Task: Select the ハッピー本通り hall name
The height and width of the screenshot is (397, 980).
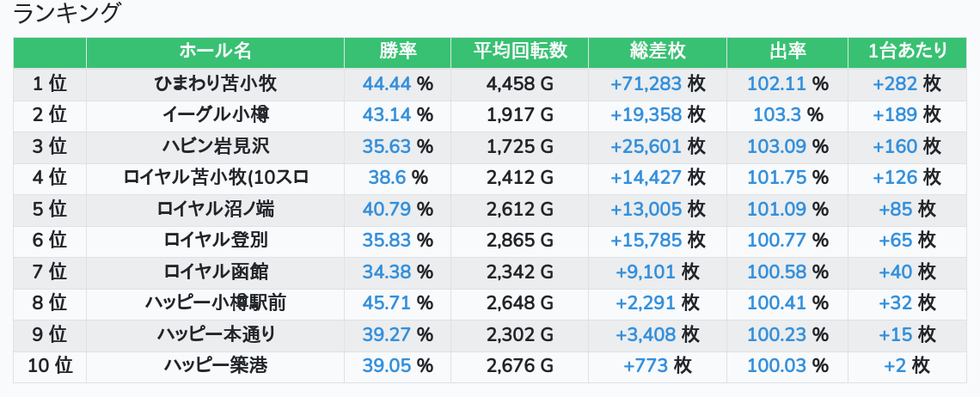Action: (x=215, y=334)
